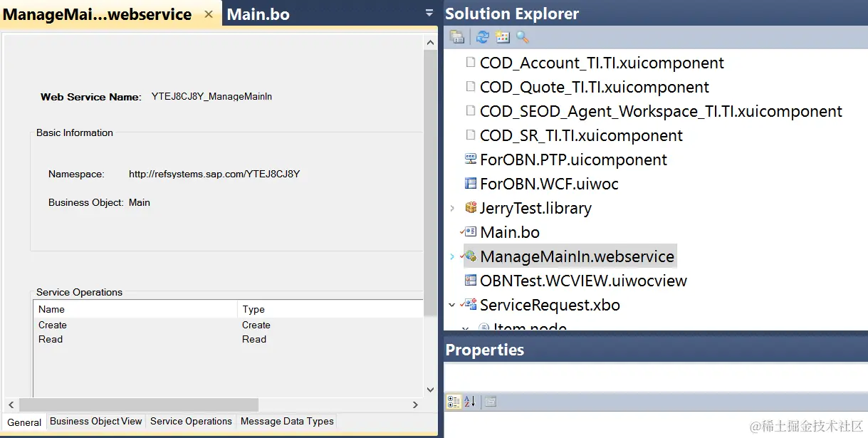
Task: Click the magnifier search icon in Solution Explorer
Action: tap(523, 37)
